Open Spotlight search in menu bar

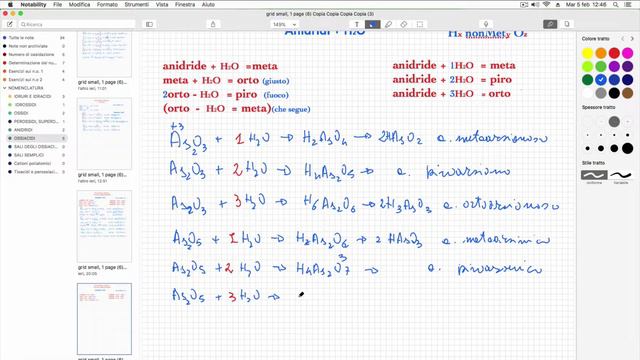[616, 4]
